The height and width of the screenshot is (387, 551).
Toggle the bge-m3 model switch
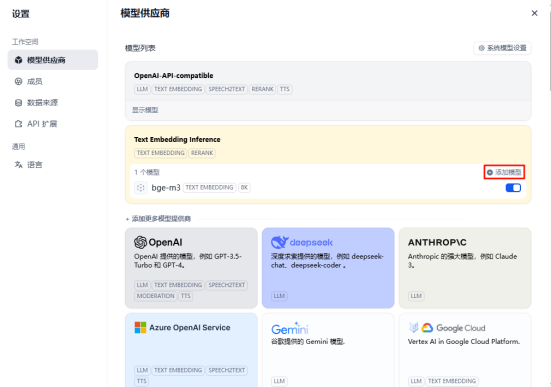(513, 188)
